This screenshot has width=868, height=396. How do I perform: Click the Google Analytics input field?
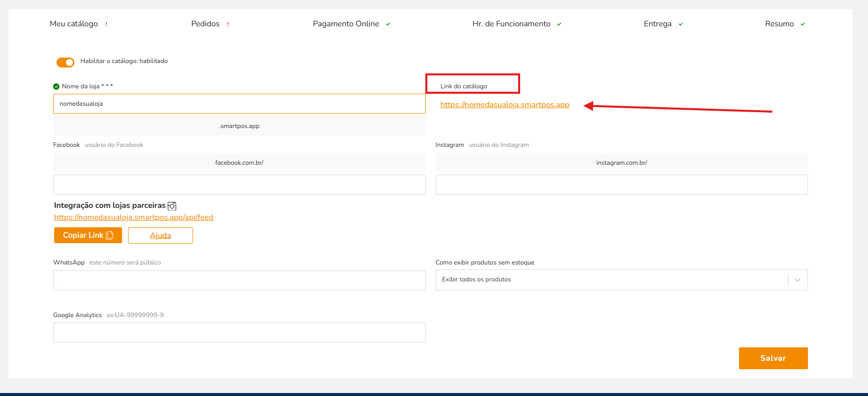click(239, 332)
